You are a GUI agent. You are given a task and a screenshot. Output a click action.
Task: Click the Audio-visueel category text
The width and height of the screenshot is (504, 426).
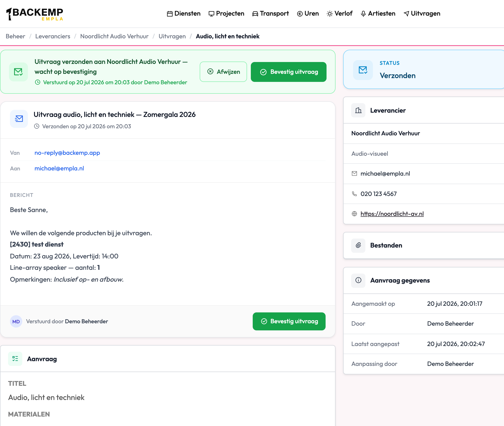pos(370,154)
